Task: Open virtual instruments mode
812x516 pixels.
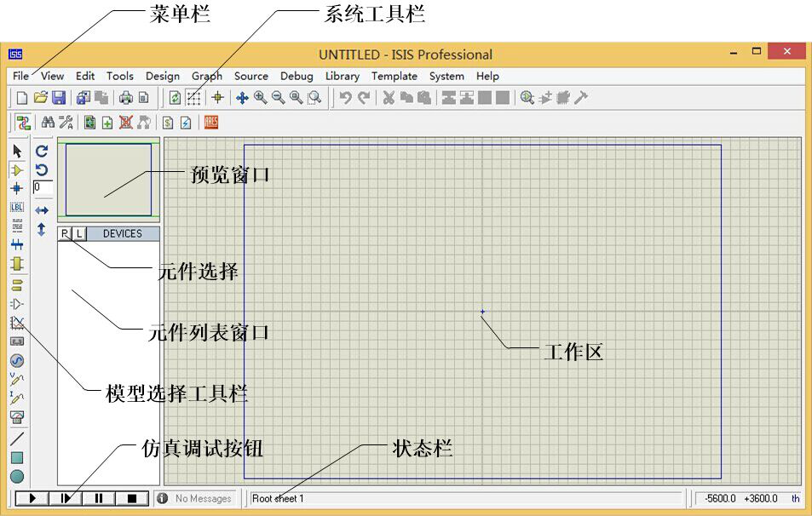Action: (x=17, y=416)
